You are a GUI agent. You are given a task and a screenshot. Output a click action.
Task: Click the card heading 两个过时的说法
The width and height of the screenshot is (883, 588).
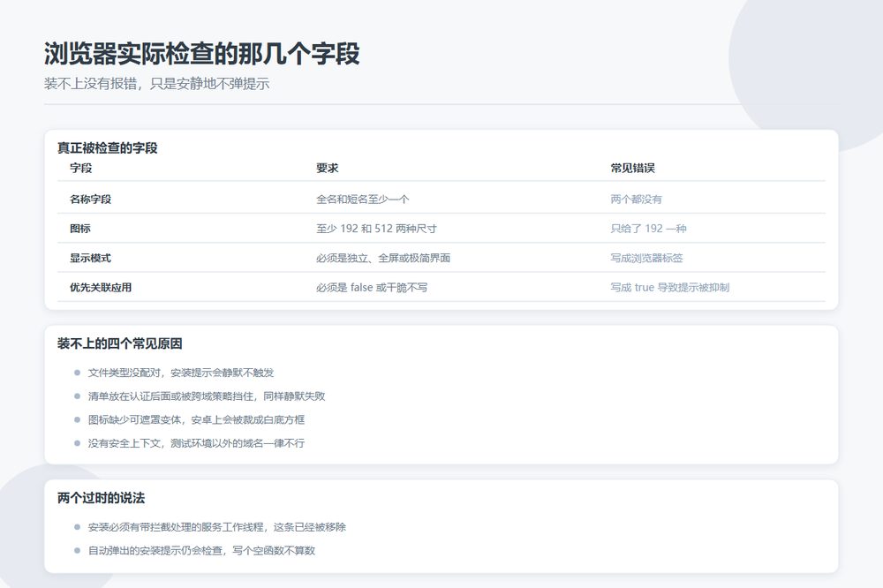point(101,498)
